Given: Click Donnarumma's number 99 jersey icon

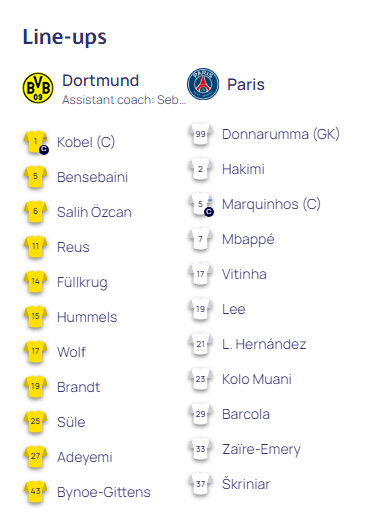Looking at the screenshot, I should pyautogui.click(x=200, y=134).
